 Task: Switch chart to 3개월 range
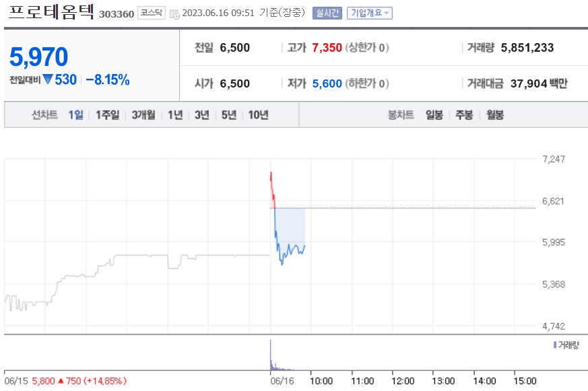143,114
